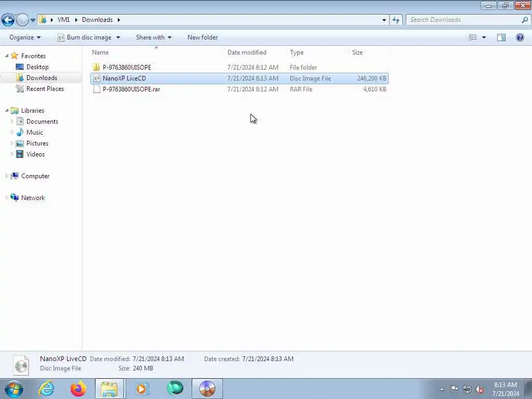Open Documents library
The height and width of the screenshot is (399, 532).
[42, 122]
